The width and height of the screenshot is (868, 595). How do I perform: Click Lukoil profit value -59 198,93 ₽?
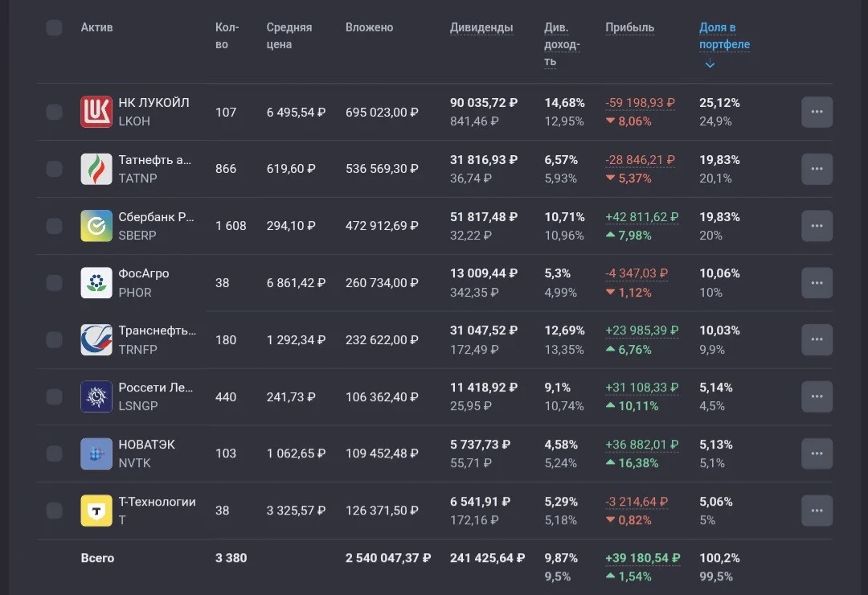[640, 103]
